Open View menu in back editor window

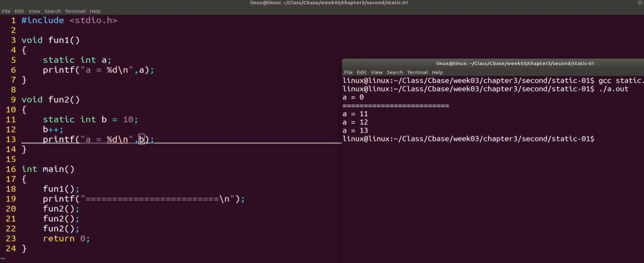click(x=34, y=11)
